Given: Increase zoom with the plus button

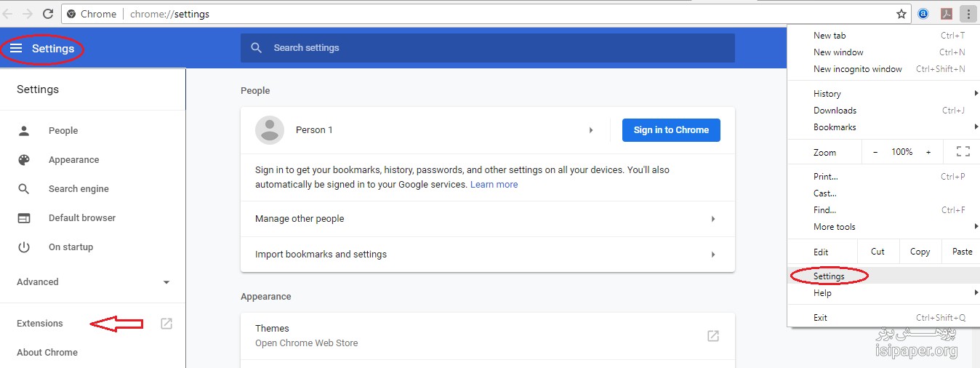Looking at the screenshot, I should click(x=928, y=152).
